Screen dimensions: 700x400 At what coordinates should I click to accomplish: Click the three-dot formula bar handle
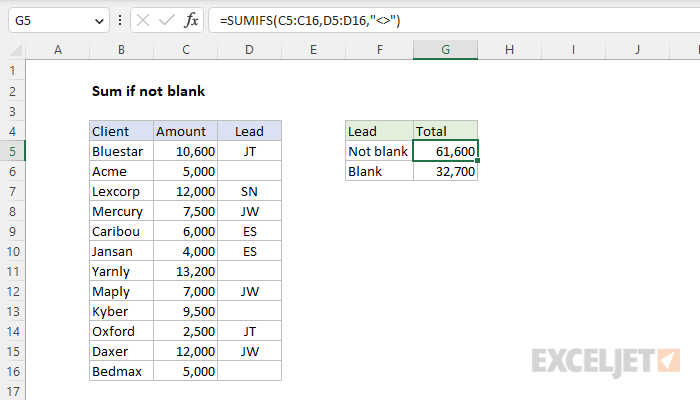coord(120,20)
